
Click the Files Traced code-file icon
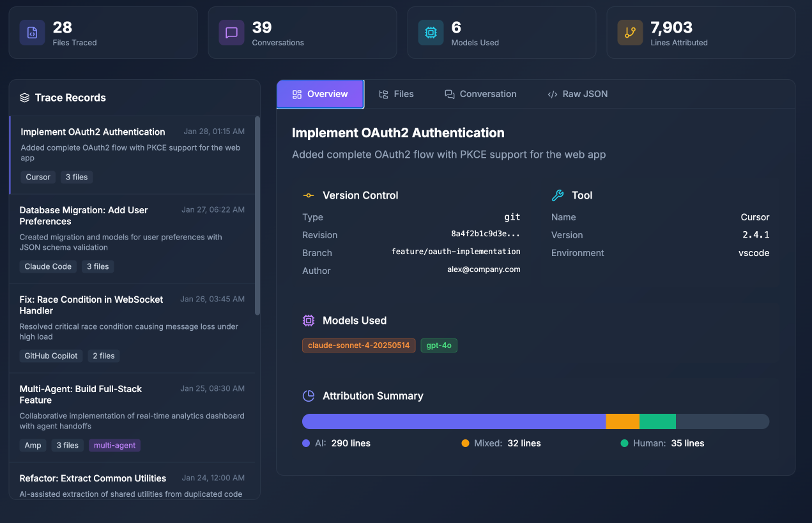pos(32,33)
